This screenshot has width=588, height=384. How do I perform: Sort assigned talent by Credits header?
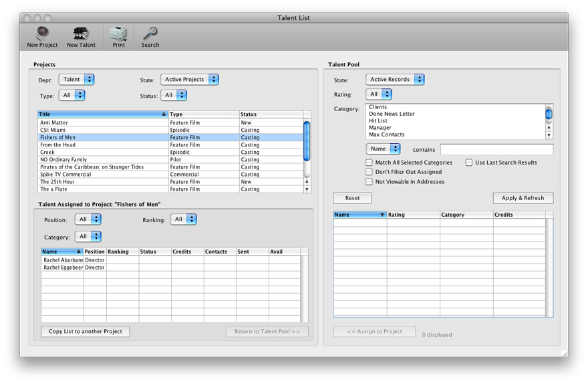point(188,252)
